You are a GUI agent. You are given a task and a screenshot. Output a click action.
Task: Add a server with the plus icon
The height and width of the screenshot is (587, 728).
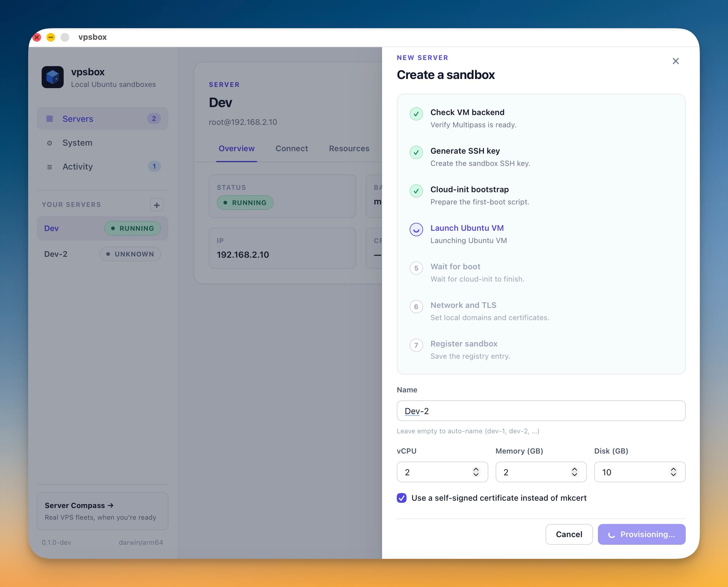point(157,205)
